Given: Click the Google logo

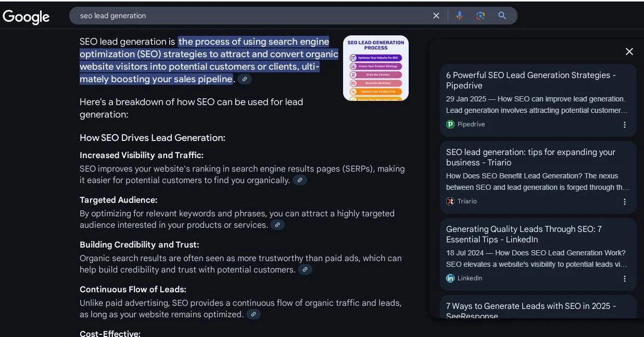Looking at the screenshot, I should [26, 17].
